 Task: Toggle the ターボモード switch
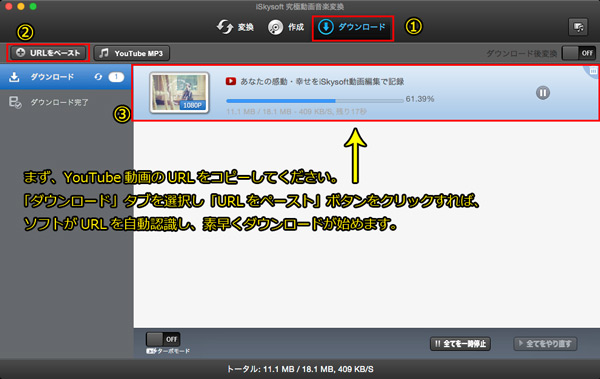[x=163, y=339]
